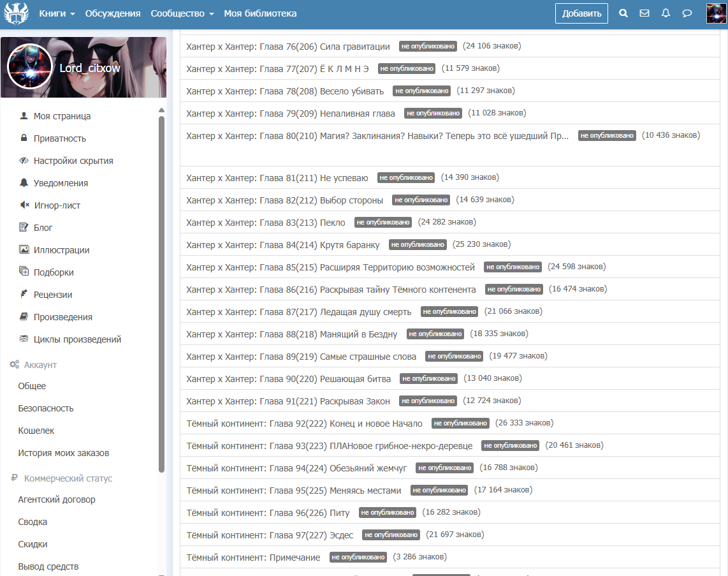
Task: Open Циклы произведений in sidebar
Action: 78,339
